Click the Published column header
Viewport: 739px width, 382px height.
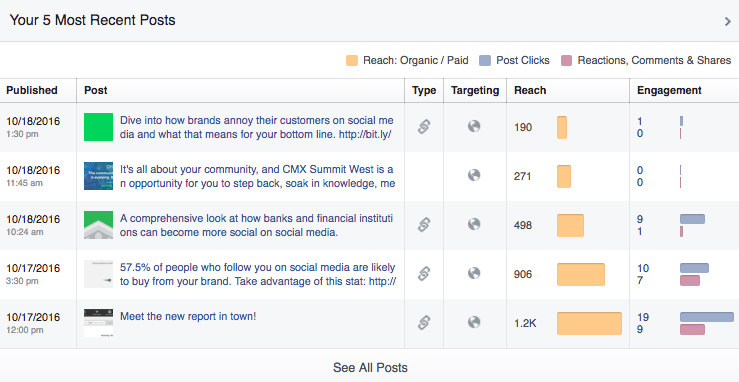coord(32,90)
